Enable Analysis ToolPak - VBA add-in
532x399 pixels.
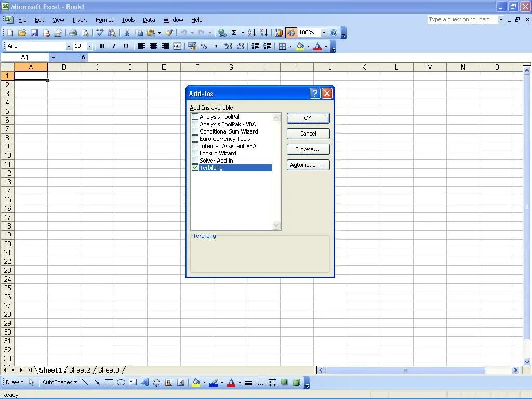pyautogui.click(x=195, y=124)
